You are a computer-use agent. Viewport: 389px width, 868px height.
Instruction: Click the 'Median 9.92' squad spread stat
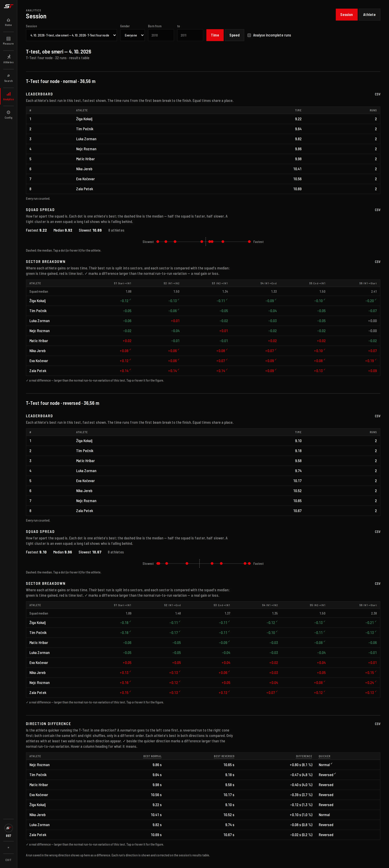[63, 231]
